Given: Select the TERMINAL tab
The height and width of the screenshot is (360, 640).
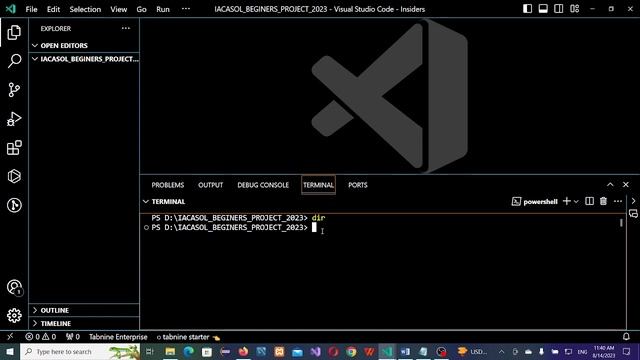Looking at the screenshot, I should [x=318, y=185].
